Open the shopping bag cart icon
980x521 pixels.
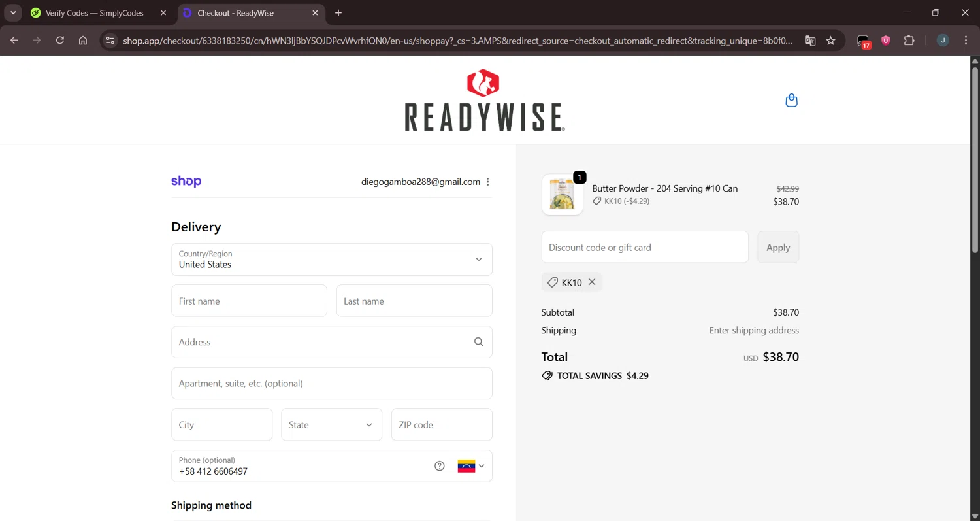791,100
